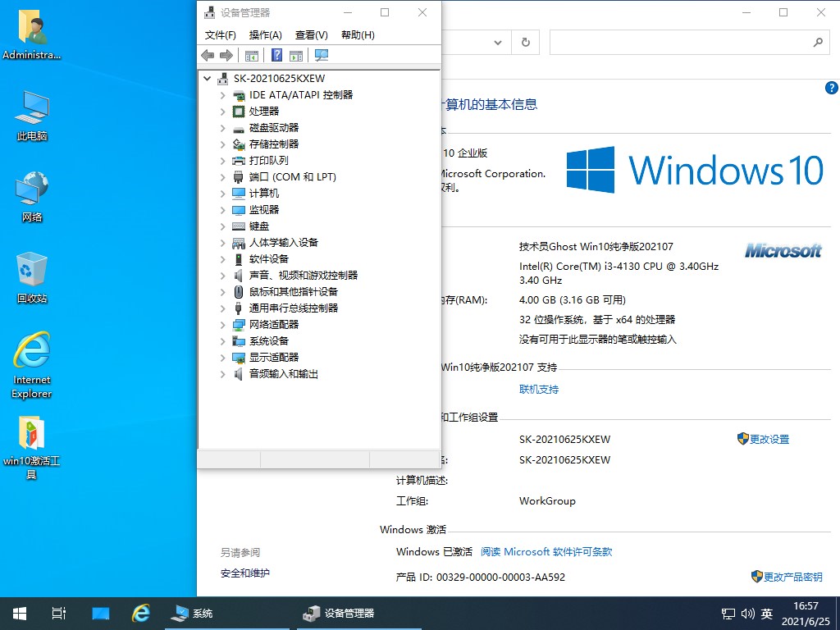The height and width of the screenshot is (630, 840).
Task: Expand the 网络适配器 tree node
Action: point(222,325)
